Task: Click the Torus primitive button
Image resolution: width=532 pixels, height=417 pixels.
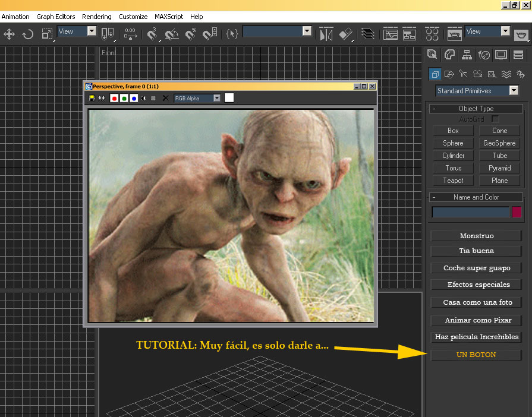Action: point(453,168)
